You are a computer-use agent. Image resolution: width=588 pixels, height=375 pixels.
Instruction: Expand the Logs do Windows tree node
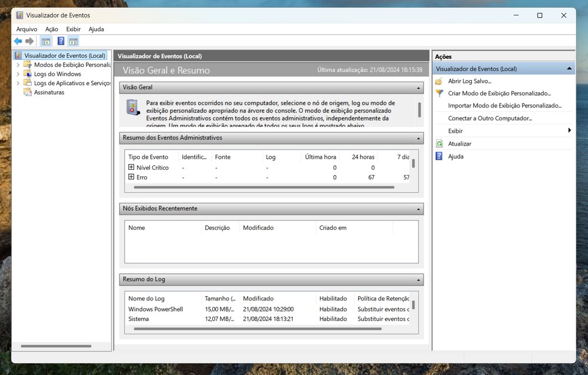[18, 74]
